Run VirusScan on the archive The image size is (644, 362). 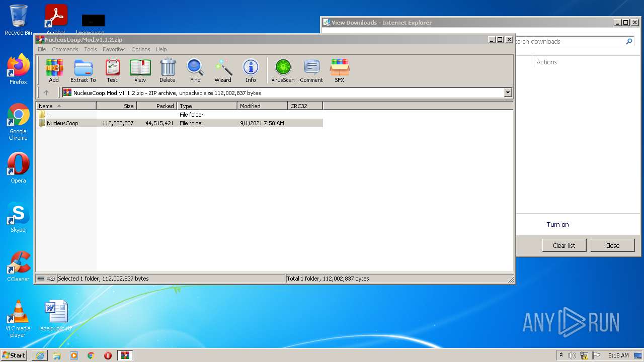click(283, 70)
